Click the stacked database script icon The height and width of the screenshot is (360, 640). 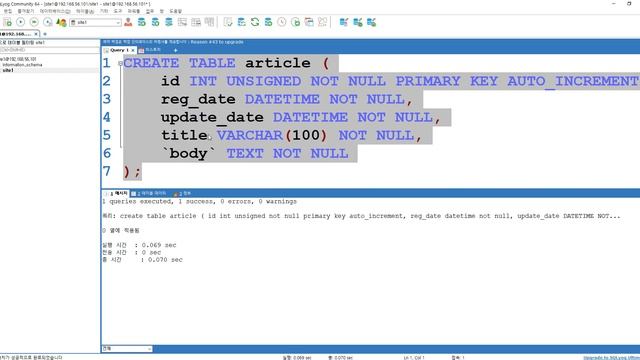169,22
